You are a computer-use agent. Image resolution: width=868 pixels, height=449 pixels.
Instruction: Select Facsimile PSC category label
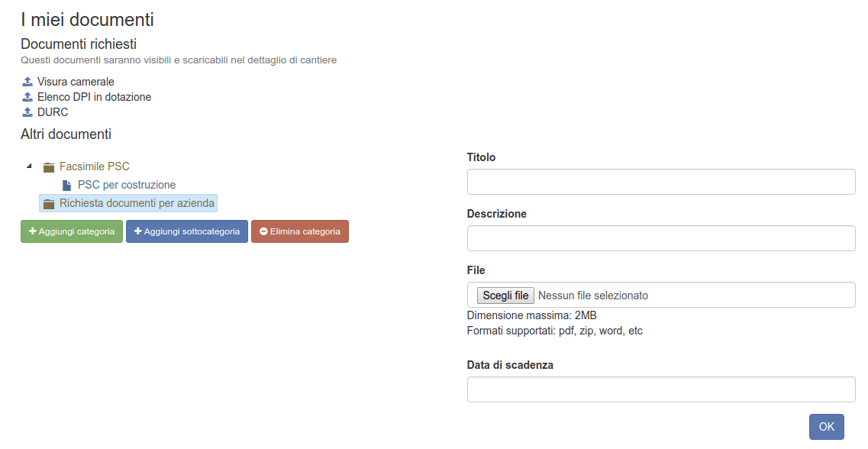94,166
